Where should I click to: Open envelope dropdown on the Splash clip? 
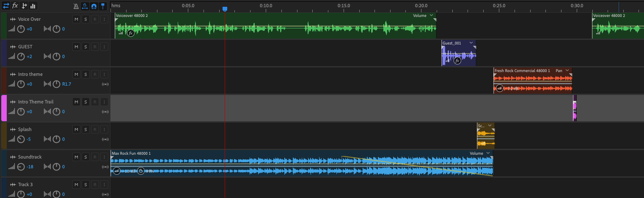coord(490,126)
